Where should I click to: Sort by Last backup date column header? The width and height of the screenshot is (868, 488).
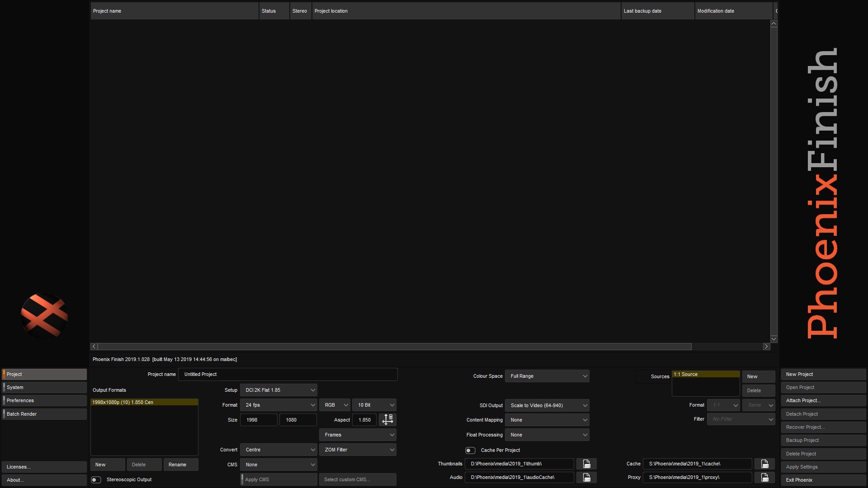click(658, 11)
